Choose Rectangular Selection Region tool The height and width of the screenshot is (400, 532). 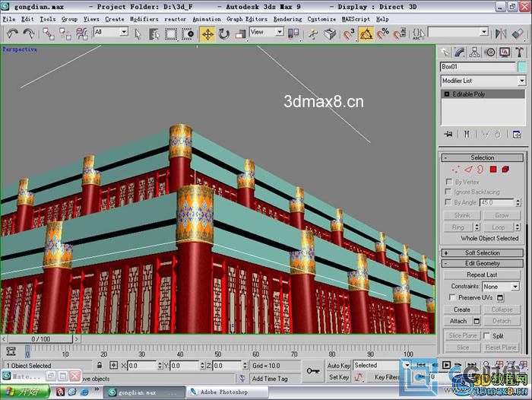pyautogui.click(x=171, y=34)
